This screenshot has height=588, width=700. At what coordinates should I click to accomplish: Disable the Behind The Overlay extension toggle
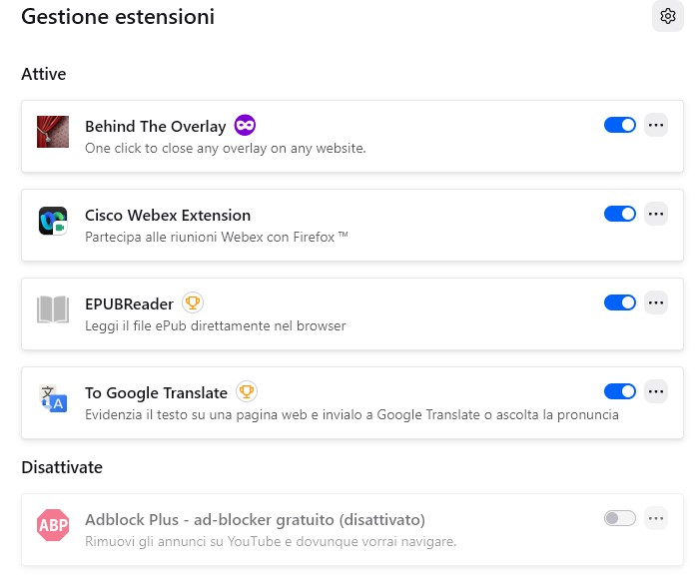tap(620, 125)
